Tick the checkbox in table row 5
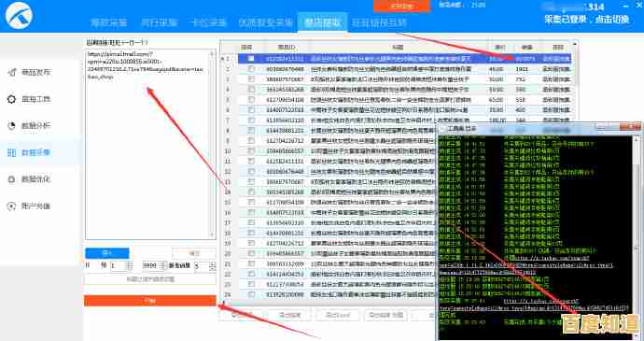 click(x=251, y=100)
